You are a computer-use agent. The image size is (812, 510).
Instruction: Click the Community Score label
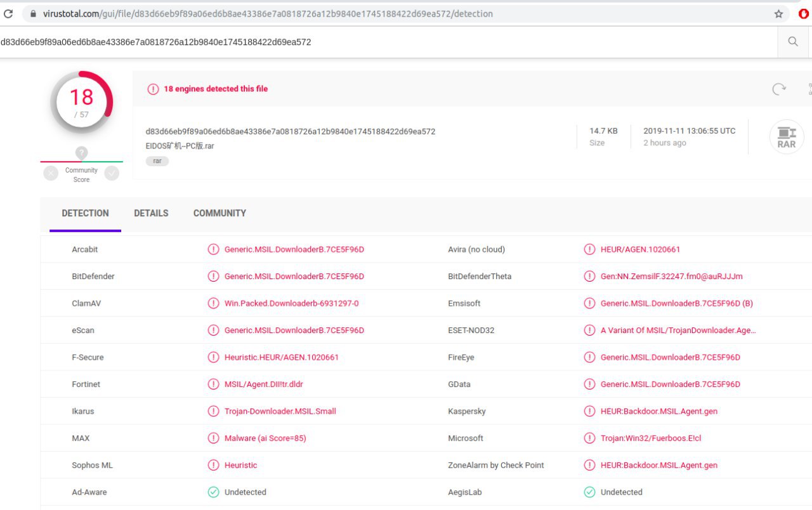[x=81, y=175]
